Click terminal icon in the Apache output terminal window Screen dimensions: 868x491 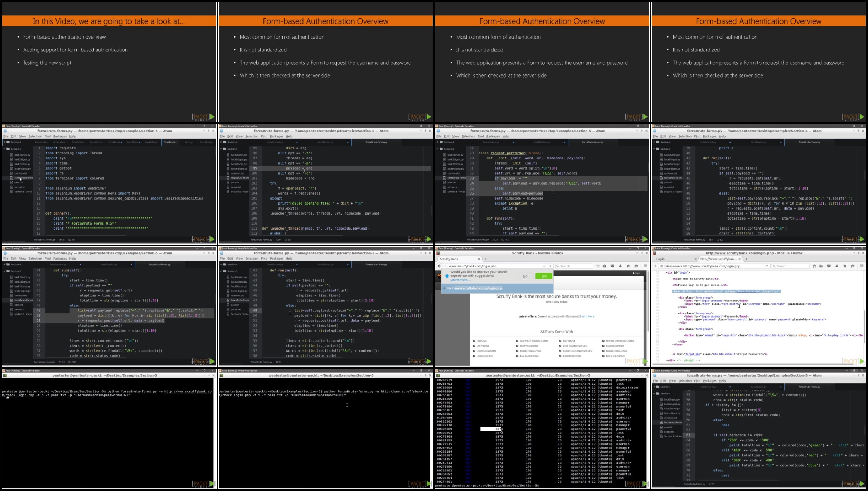(438, 375)
